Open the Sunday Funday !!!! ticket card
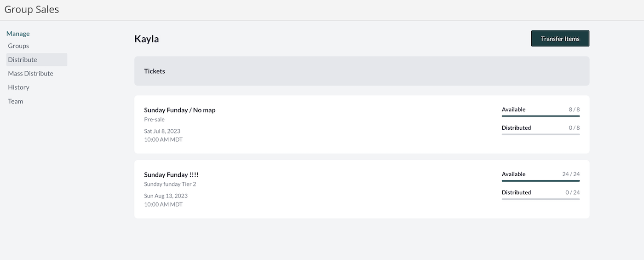The width and height of the screenshot is (644, 260). click(x=362, y=189)
